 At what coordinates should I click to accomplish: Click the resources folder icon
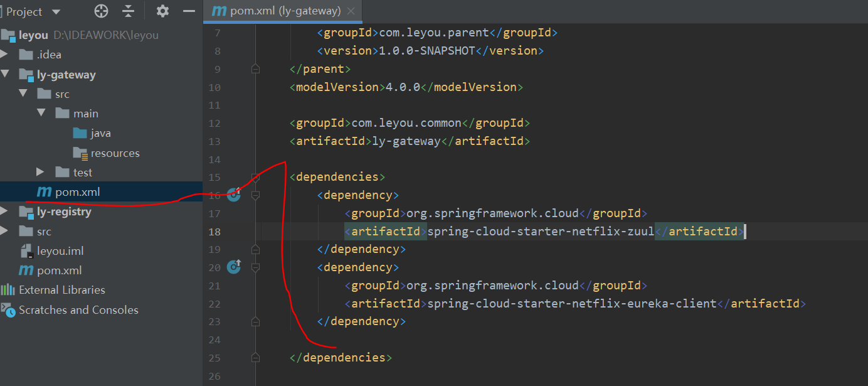pyautogui.click(x=80, y=153)
